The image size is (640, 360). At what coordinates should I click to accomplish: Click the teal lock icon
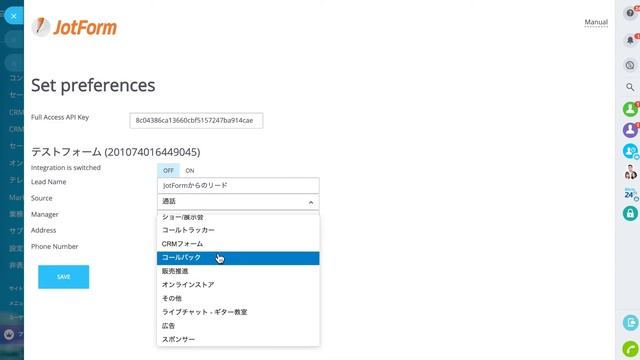(x=630, y=213)
